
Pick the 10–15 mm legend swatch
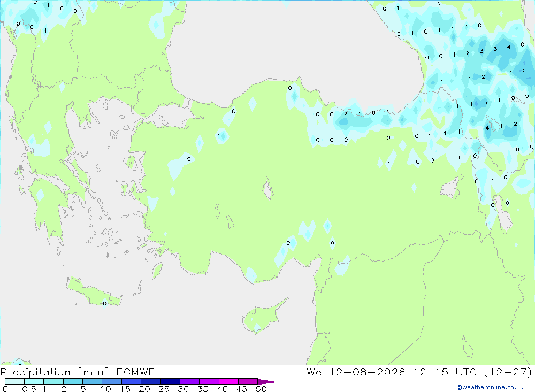(112, 381)
